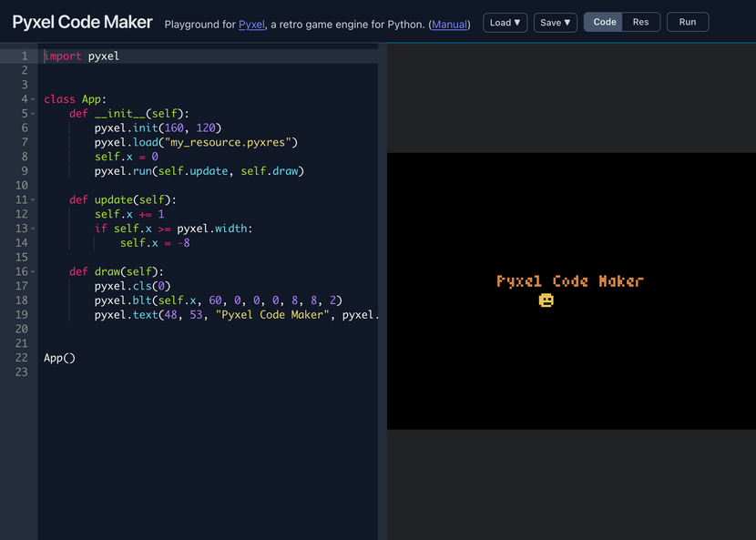Viewport: 756px width, 540px height.
Task: Click the 'pyxel.run(self.update, self.draw)' line
Action: coord(199,171)
